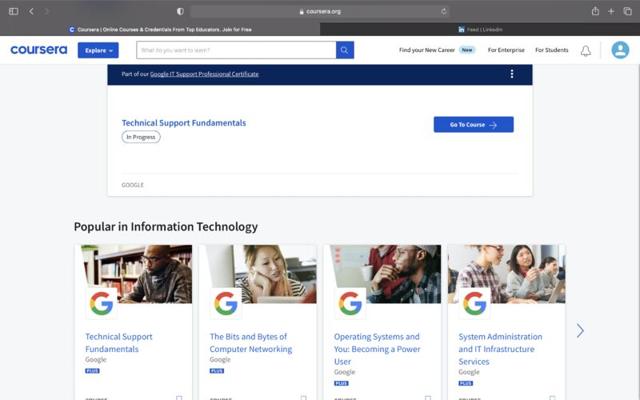Open For Students menu link
The image size is (640, 400).
point(551,50)
